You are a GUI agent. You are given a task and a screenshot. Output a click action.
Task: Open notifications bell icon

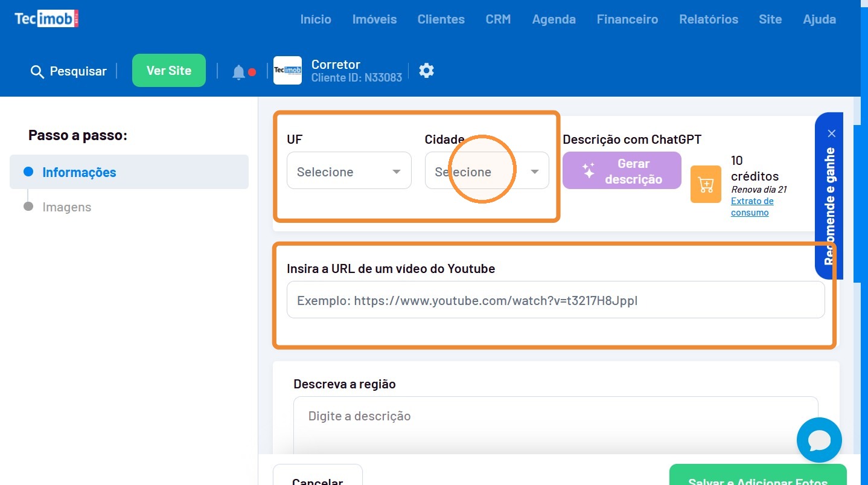(x=238, y=72)
